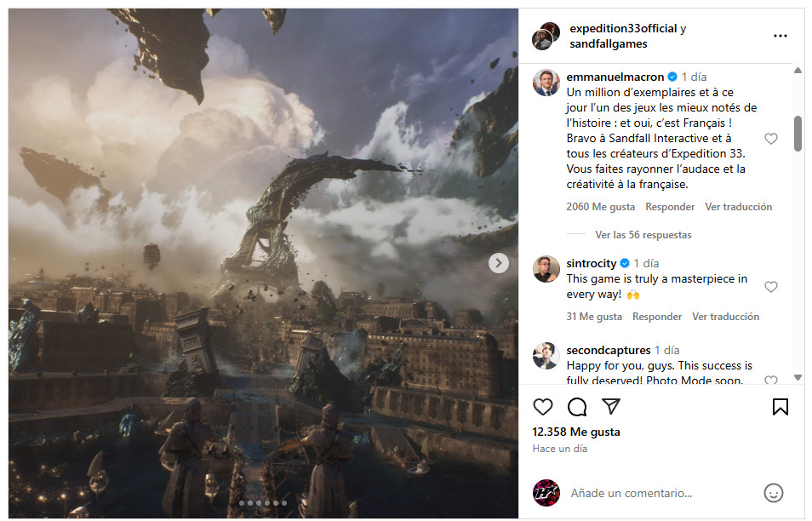The image size is (812, 521).
Task: Save the post with the bookmark icon
Action: (x=780, y=407)
